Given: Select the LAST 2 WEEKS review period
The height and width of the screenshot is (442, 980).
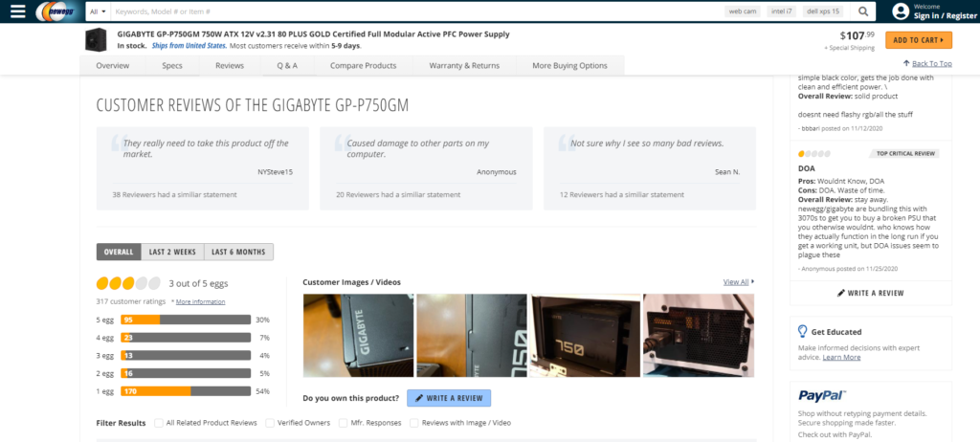Looking at the screenshot, I should pos(172,252).
